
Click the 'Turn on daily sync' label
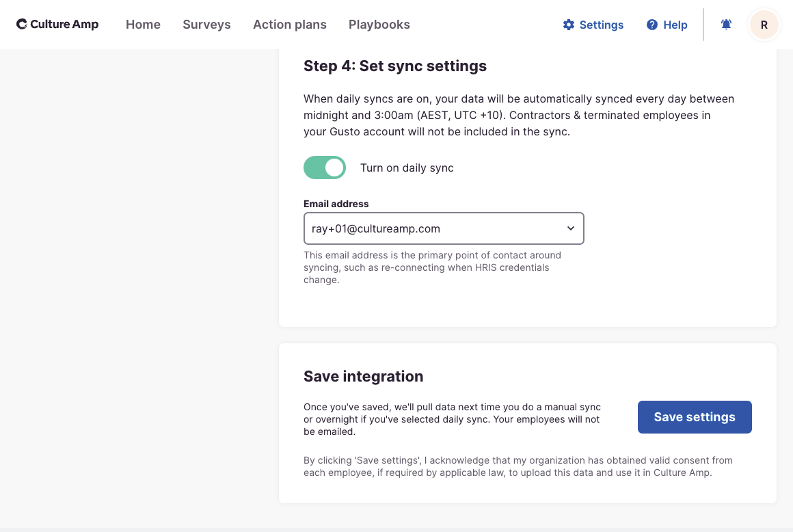pos(407,168)
